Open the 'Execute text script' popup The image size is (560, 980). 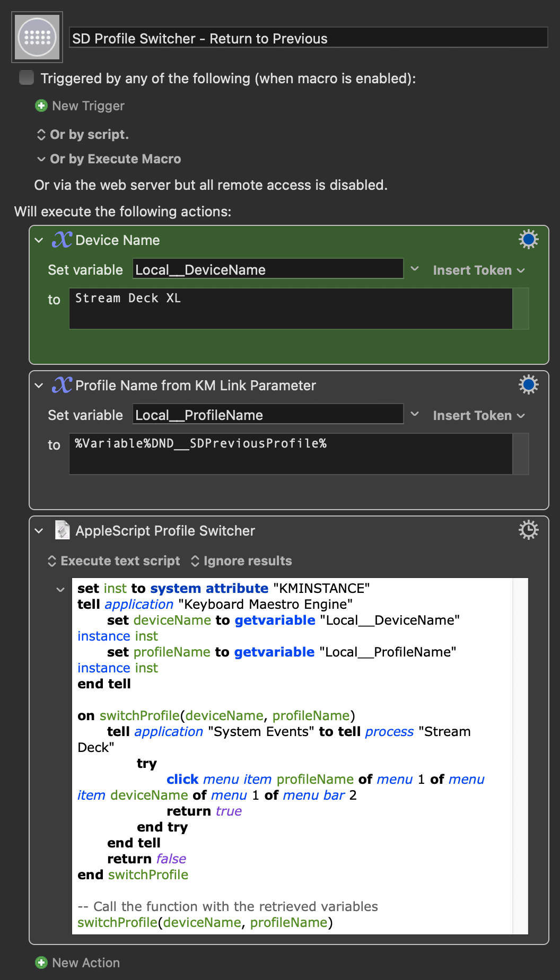[x=114, y=561]
